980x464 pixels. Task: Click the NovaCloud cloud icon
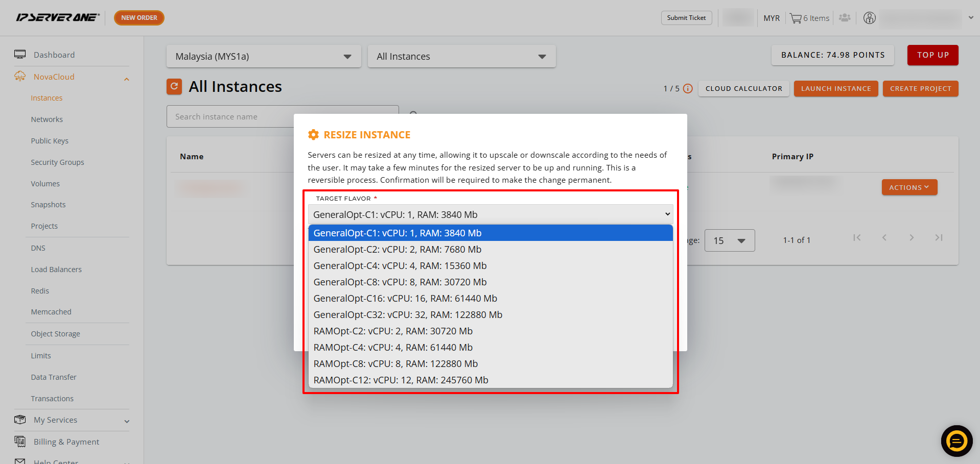pos(20,77)
